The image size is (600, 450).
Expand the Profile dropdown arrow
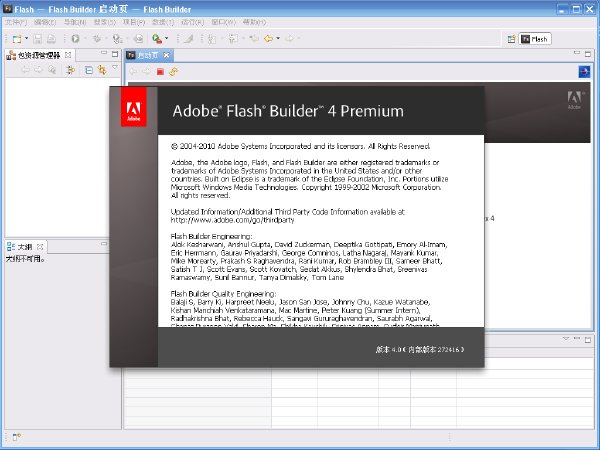127,39
